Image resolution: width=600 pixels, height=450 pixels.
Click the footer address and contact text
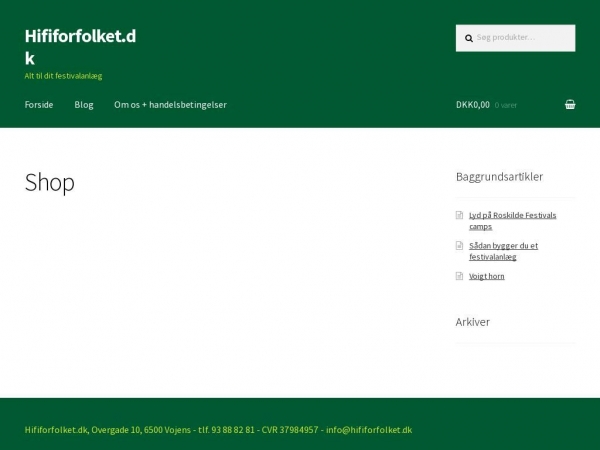218,430
